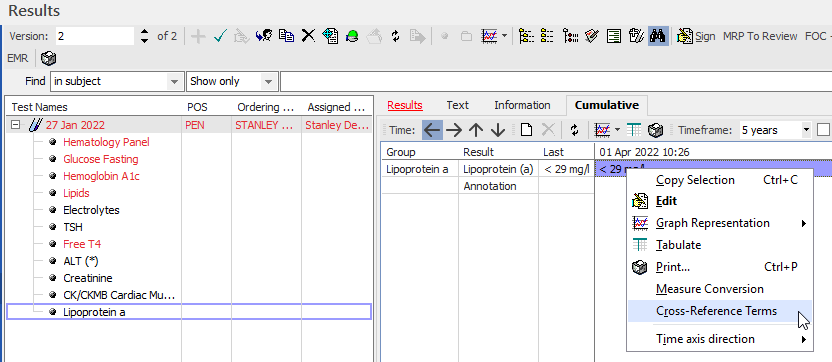Screen dimensions: 832x362
Task: Choose Measure Conversion from context menu
Action: pyautogui.click(x=720, y=289)
